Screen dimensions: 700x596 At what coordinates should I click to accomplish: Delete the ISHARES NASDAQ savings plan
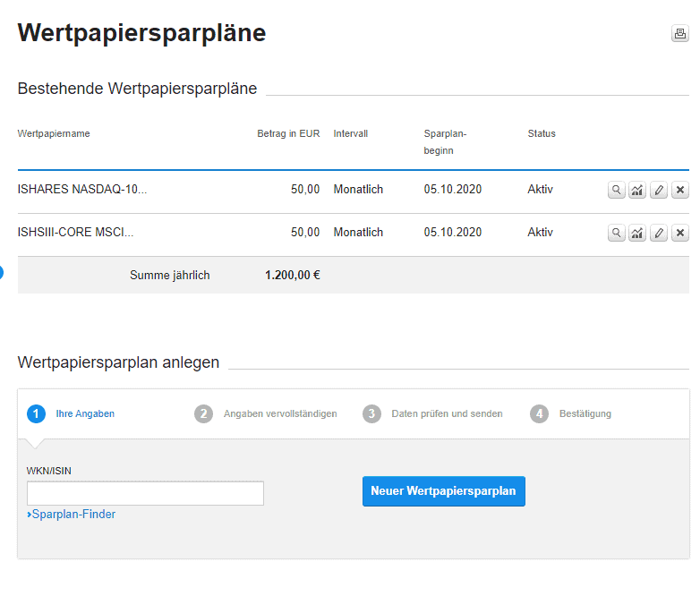pos(680,190)
